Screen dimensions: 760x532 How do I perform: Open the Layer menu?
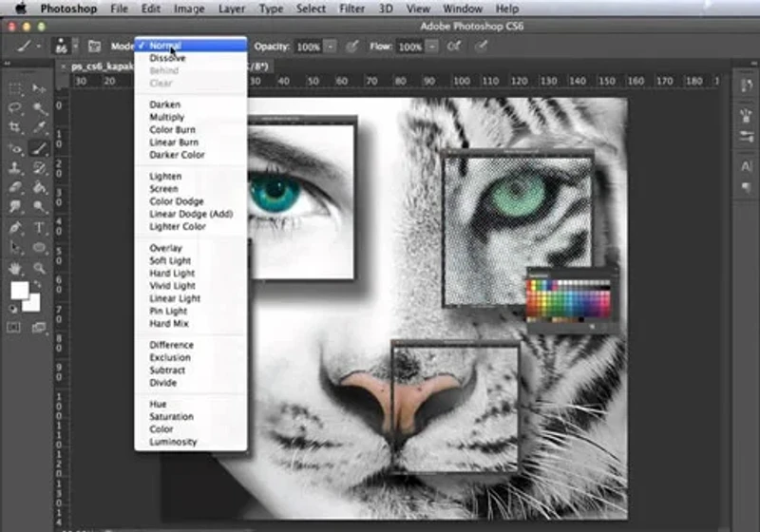232,9
